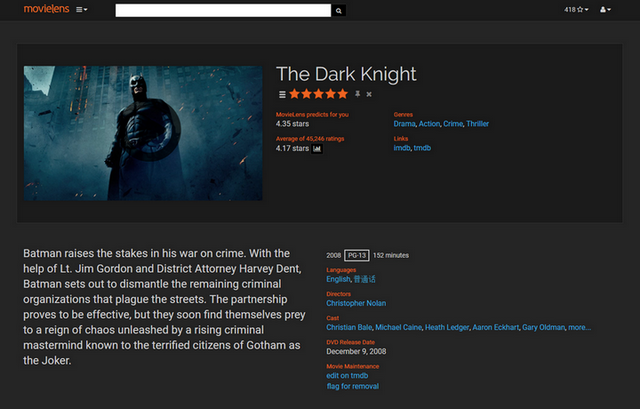
Task: Open the Drama genre link
Action: (404, 124)
